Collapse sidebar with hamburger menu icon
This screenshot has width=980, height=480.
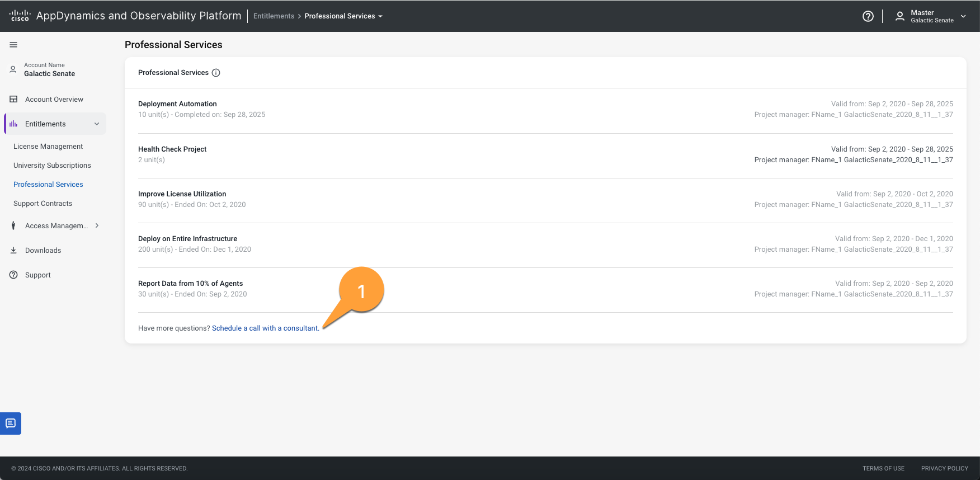pos(13,45)
